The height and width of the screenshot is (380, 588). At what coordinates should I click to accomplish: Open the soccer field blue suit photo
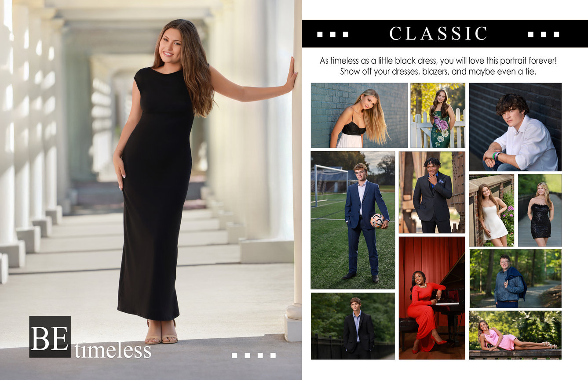353,220
